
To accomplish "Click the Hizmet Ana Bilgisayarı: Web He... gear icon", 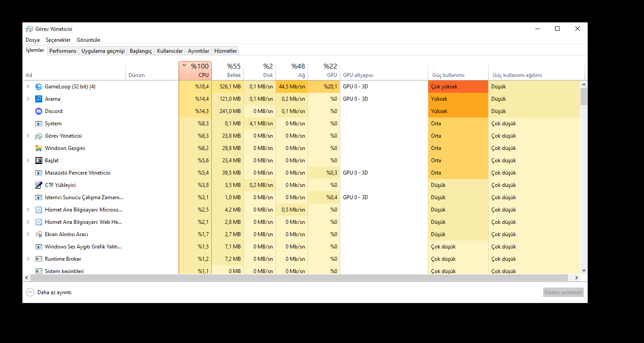I will coord(39,222).
